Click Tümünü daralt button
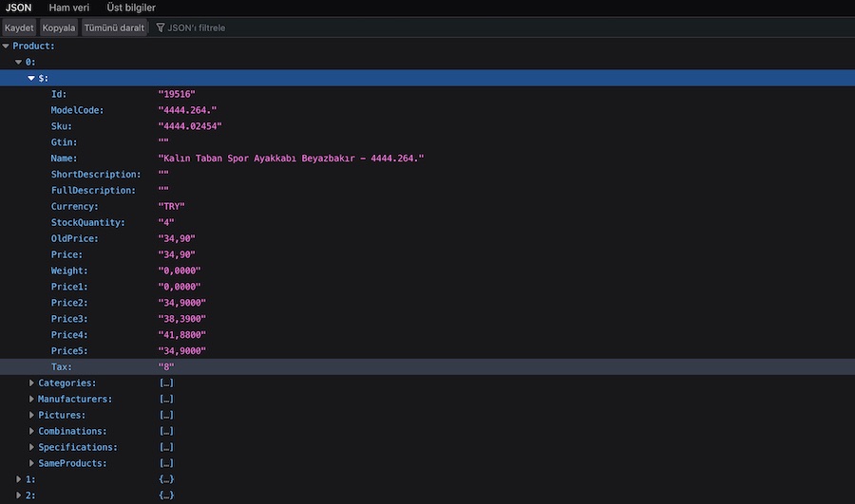The width and height of the screenshot is (855, 504). (114, 28)
